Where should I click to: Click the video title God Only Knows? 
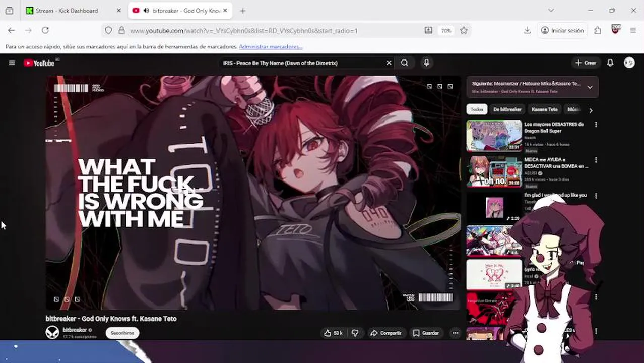[111, 319]
